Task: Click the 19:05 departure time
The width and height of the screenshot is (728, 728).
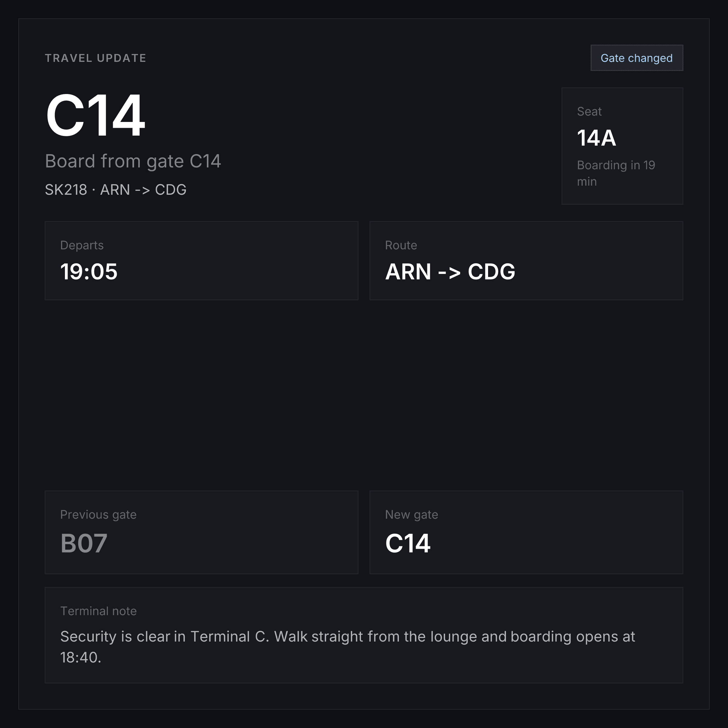Action: pyautogui.click(x=89, y=272)
